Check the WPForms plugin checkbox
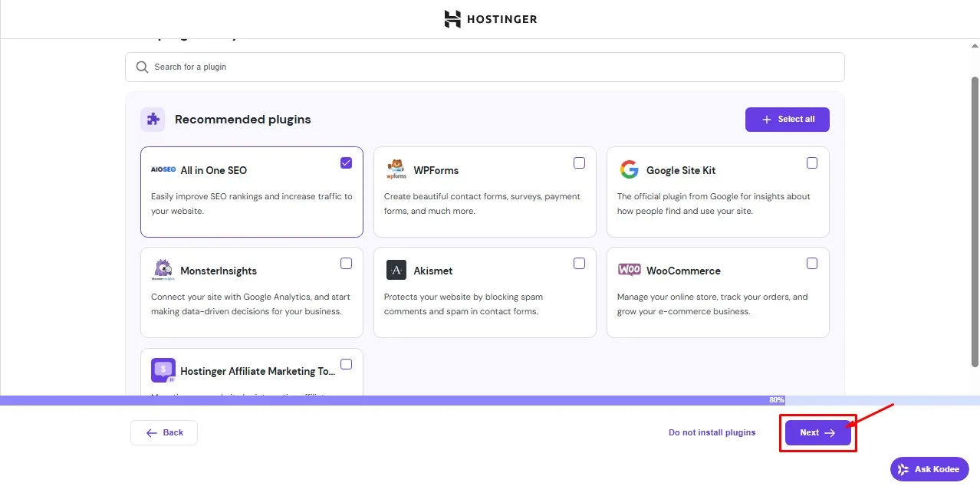Image resolution: width=980 pixels, height=486 pixels. (x=579, y=163)
